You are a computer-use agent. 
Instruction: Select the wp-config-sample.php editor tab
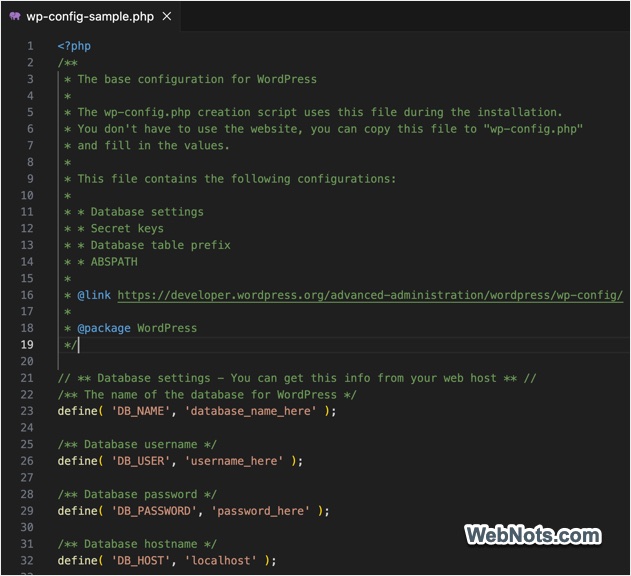click(91, 17)
